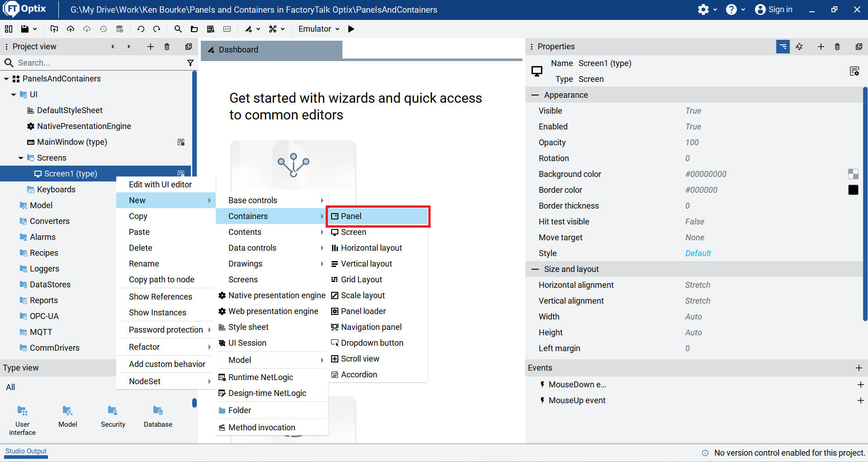
Task: Click the trash icon in the Project view header
Action: coord(167,47)
